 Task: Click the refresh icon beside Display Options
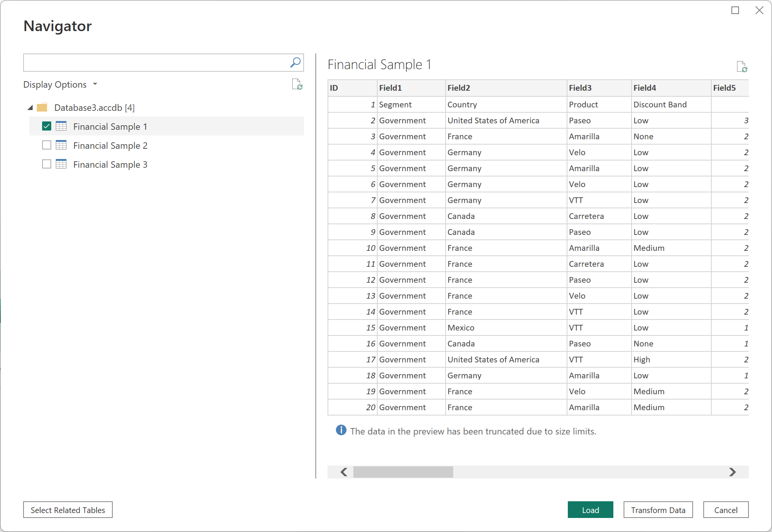[x=297, y=84]
